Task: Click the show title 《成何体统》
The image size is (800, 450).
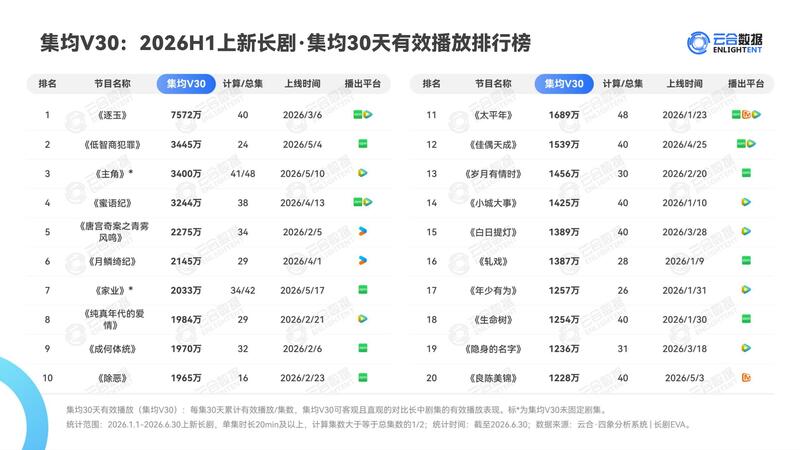Action: 112,349
